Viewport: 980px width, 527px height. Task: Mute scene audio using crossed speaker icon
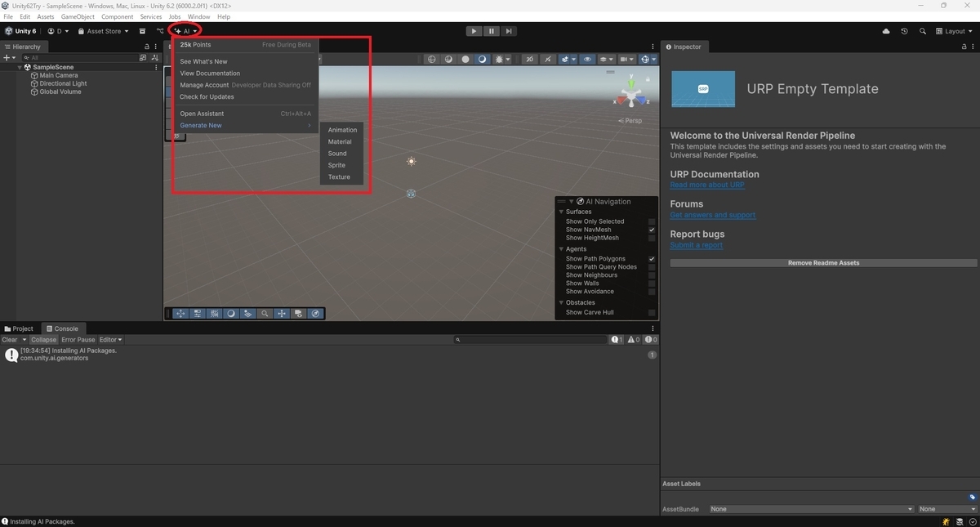(547, 59)
